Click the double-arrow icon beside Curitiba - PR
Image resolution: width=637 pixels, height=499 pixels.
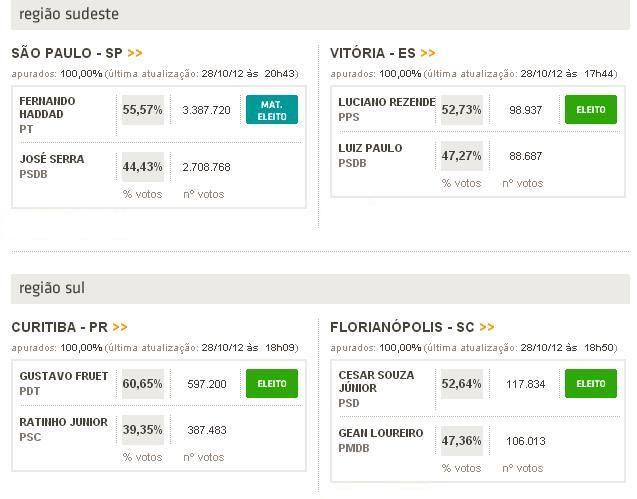click(x=120, y=327)
